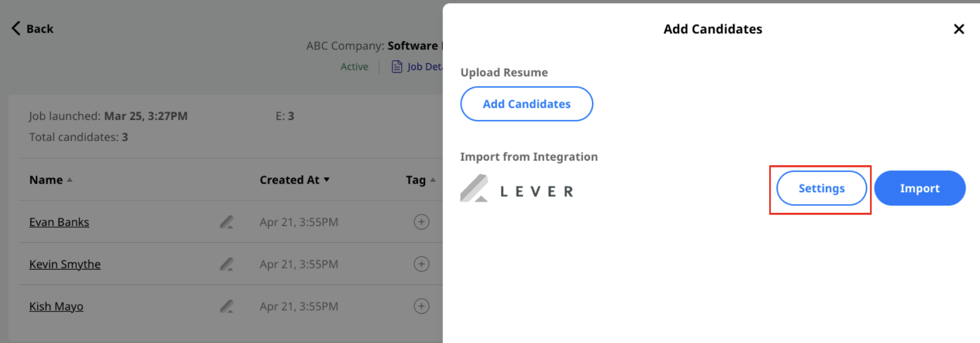The image size is (980, 343).
Task: Add a tag to Kish Mayo
Action: [x=421, y=306]
